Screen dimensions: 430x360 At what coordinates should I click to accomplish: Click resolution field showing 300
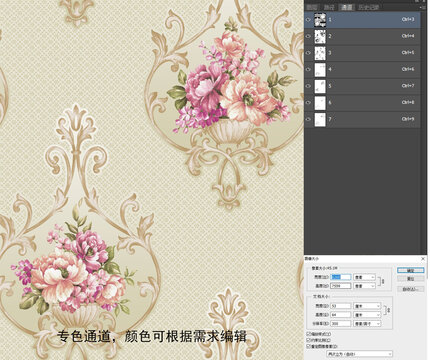(x=341, y=324)
